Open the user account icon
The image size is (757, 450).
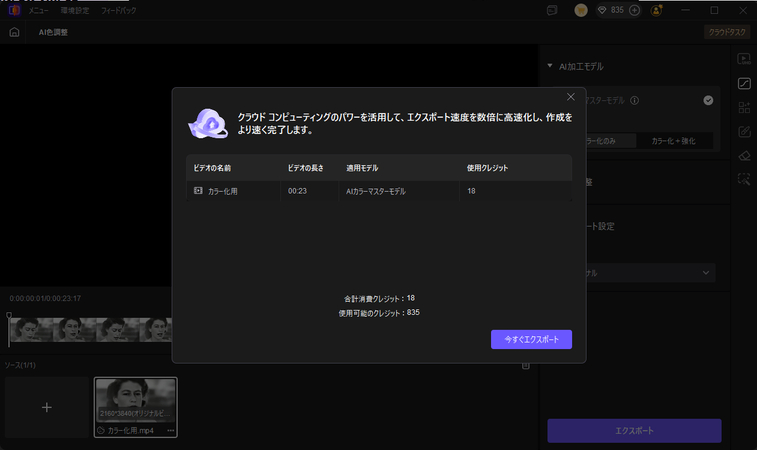(657, 10)
